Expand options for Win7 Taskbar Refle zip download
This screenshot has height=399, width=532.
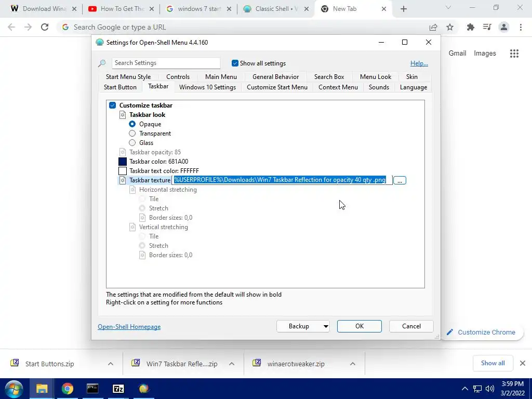point(232,364)
